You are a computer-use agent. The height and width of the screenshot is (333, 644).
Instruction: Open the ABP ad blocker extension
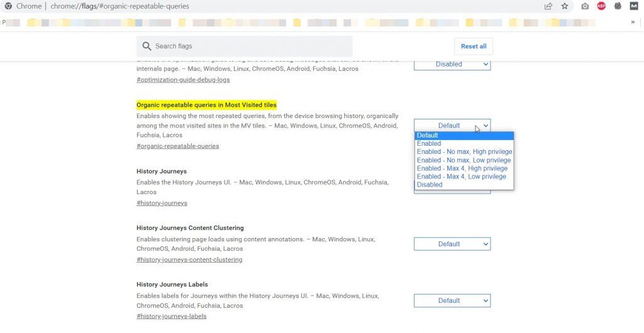(601, 6)
